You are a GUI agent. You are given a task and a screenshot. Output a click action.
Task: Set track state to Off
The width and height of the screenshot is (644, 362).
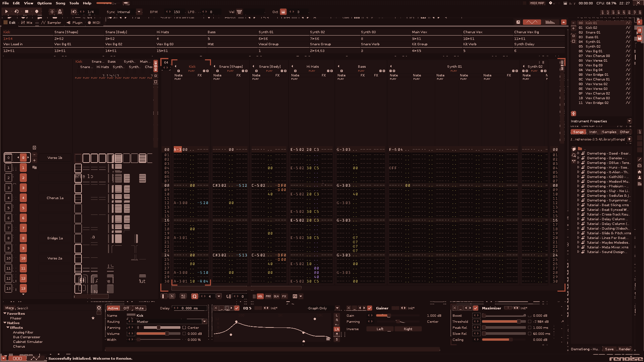click(126, 308)
